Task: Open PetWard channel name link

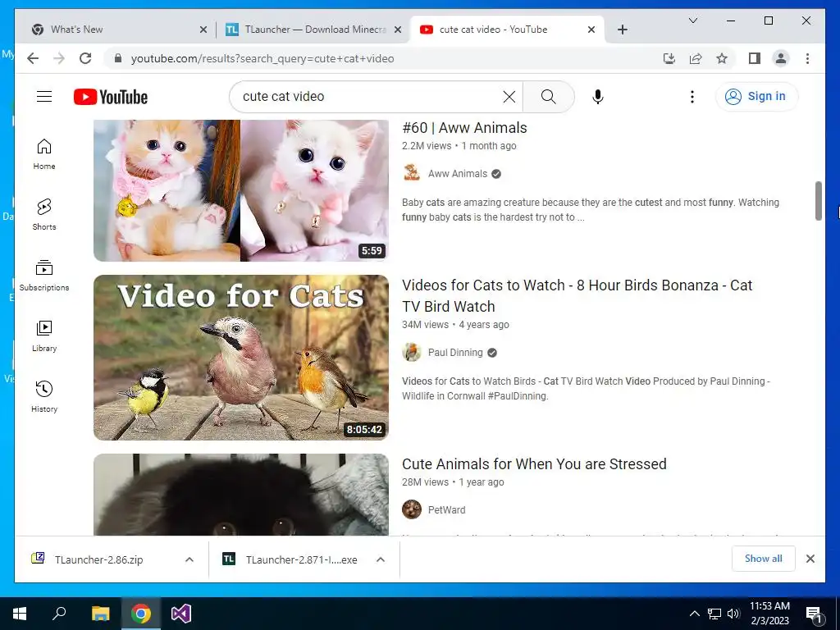Action: pos(447,510)
